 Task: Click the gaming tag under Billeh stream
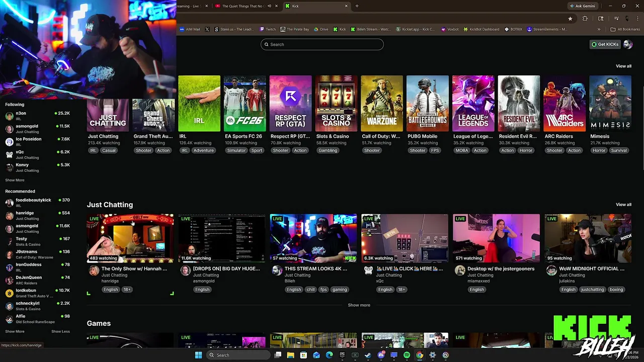[x=340, y=290]
